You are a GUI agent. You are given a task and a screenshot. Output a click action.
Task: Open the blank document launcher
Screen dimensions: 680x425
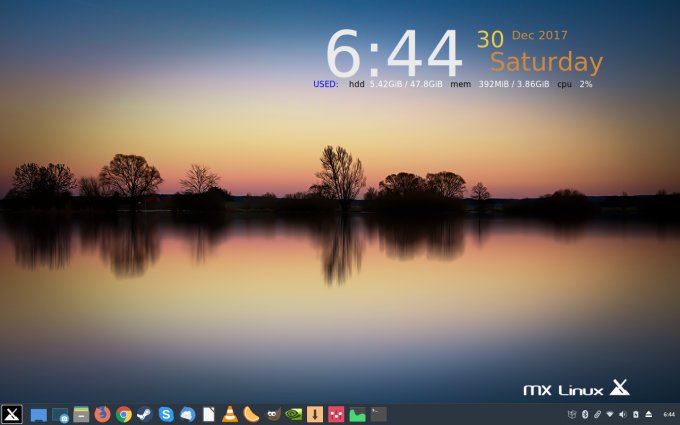tap(209, 414)
